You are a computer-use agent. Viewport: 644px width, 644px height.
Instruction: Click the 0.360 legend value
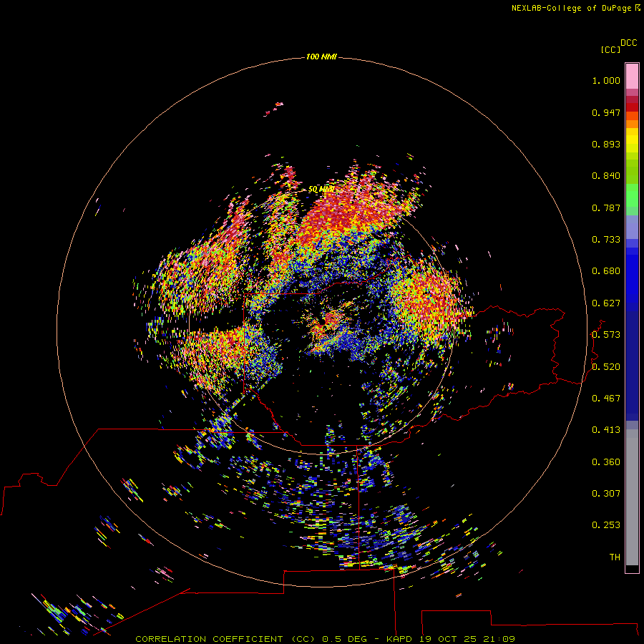click(606, 462)
